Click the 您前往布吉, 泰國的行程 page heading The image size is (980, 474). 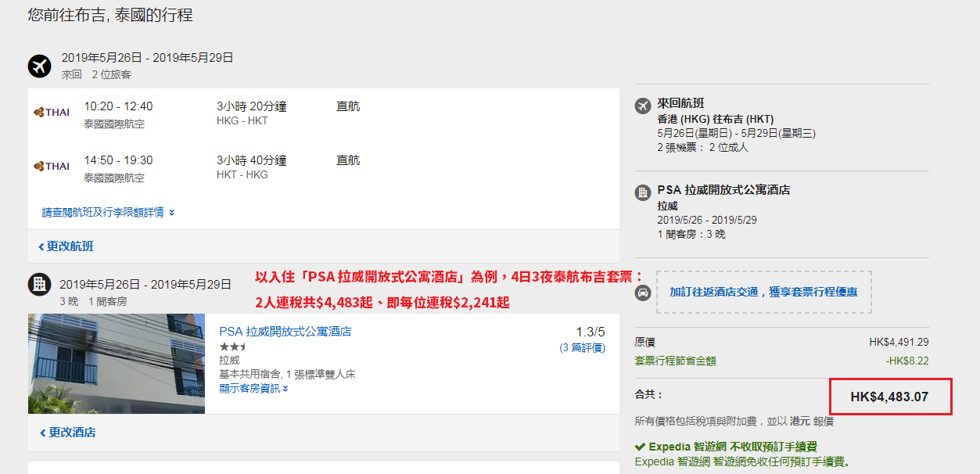pos(110,15)
